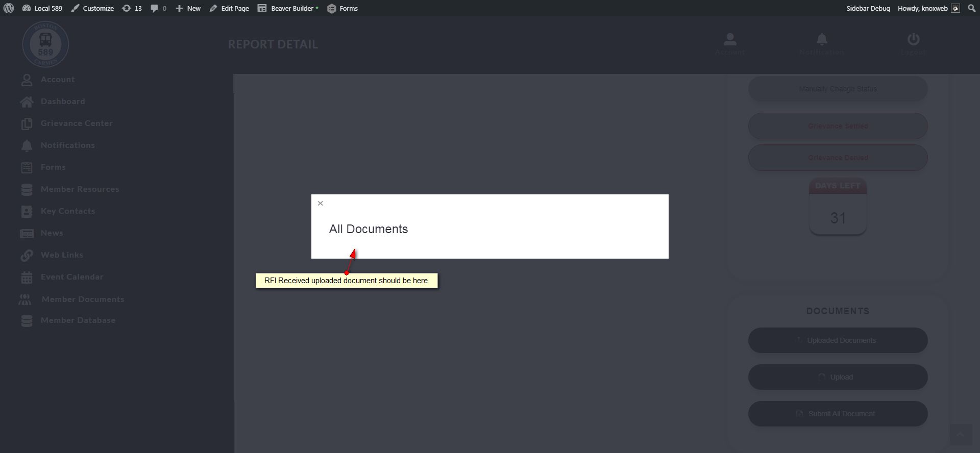This screenshot has width=980, height=453.
Task: Click the Member Documents sidebar text
Action: [83, 299]
